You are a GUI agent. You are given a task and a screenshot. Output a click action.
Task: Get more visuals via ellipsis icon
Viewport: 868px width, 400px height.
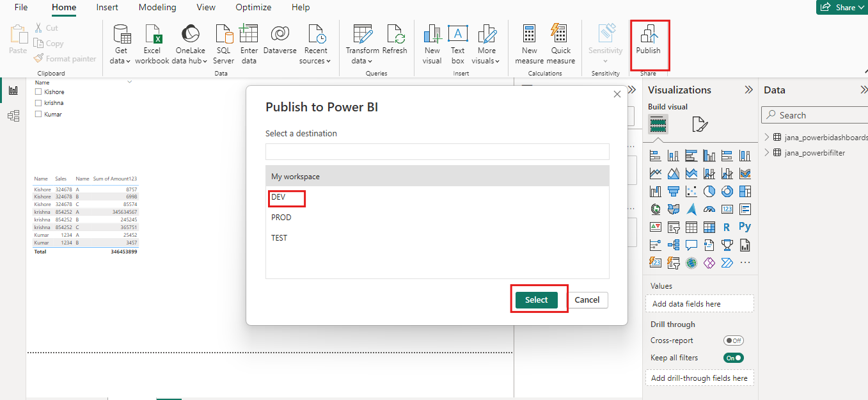(745, 263)
